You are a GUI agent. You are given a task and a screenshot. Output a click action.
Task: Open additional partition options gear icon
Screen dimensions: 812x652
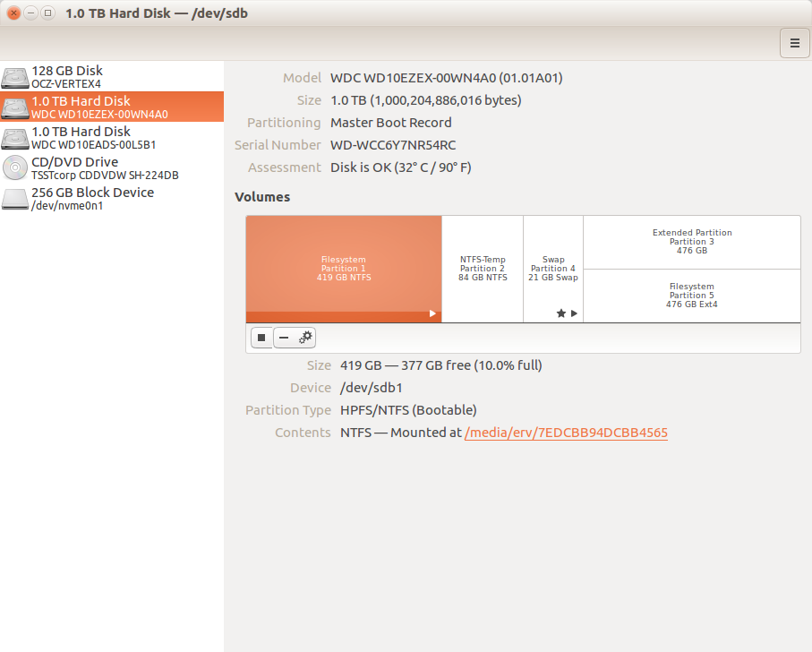(305, 338)
